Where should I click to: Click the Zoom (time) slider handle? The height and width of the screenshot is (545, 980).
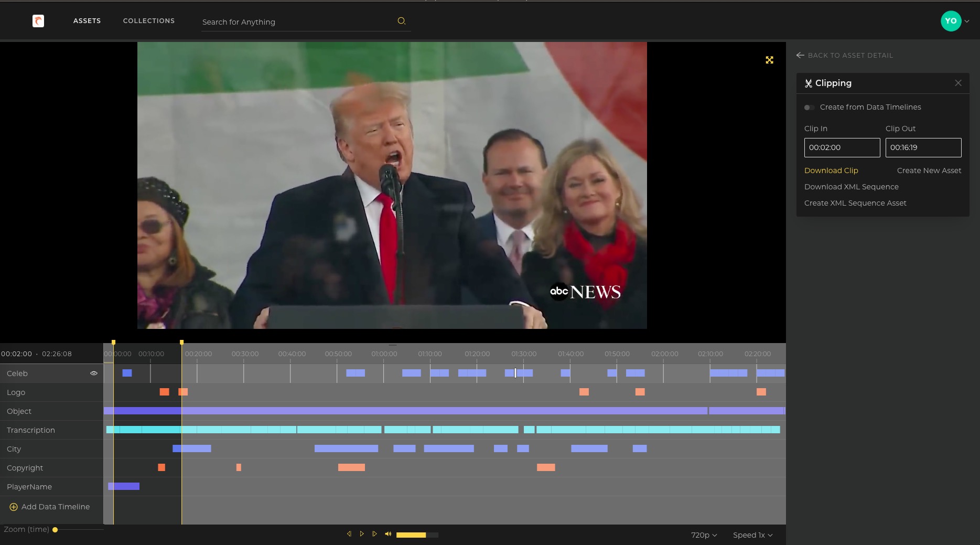(55, 530)
